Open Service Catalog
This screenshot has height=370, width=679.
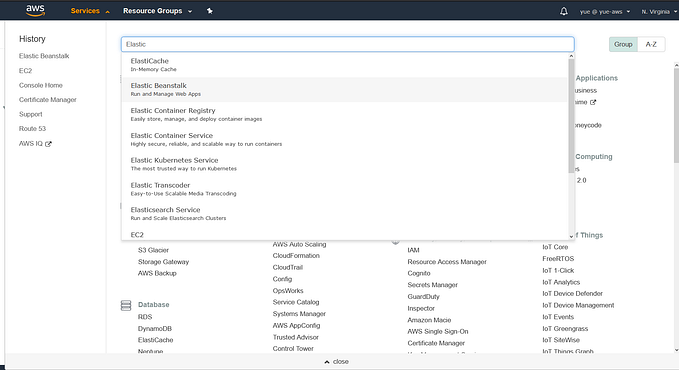296,302
